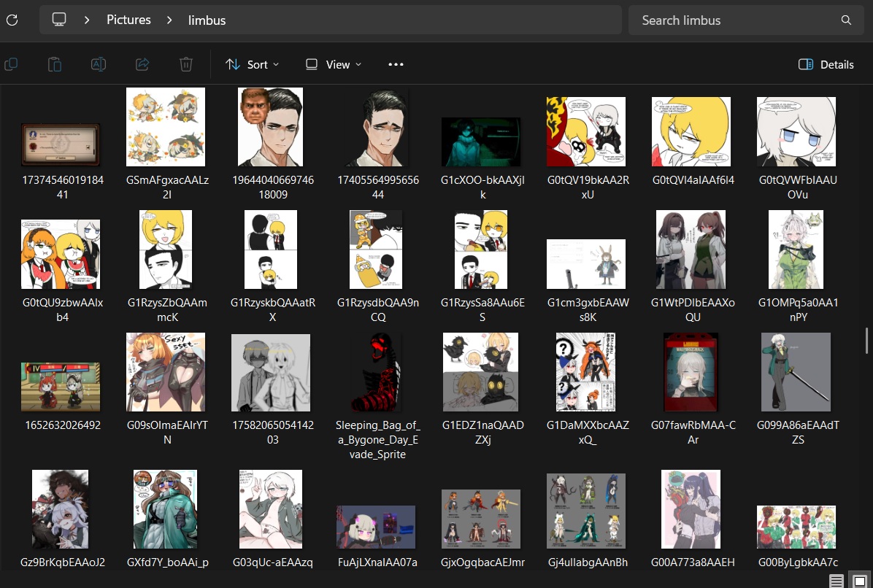873x588 pixels.
Task: Select thumbnail of G03qUc-aEAAzq
Action: (x=271, y=509)
